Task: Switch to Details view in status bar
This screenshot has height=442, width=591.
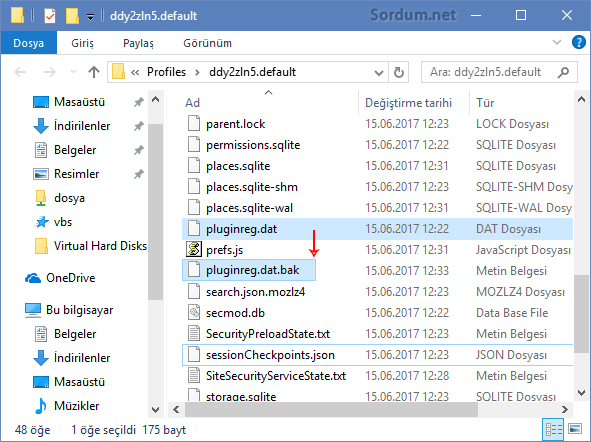Action: [x=553, y=430]
